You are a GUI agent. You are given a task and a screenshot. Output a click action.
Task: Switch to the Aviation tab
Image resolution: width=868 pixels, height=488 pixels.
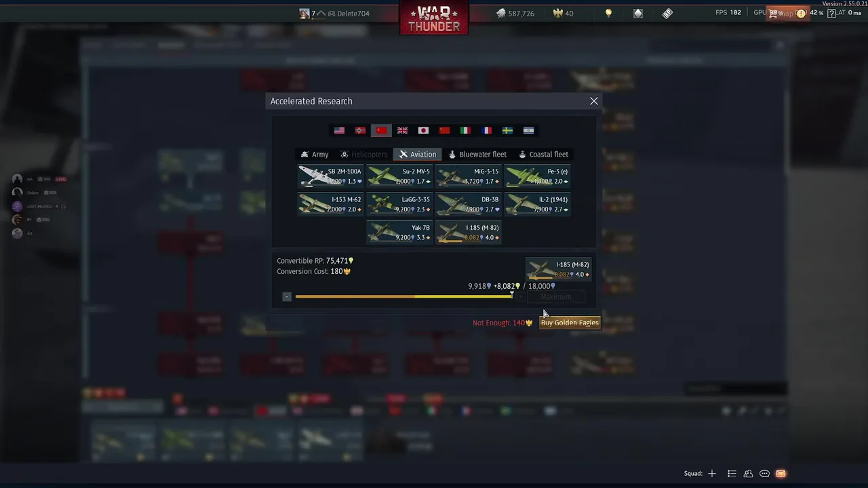[x=417, y=155]
